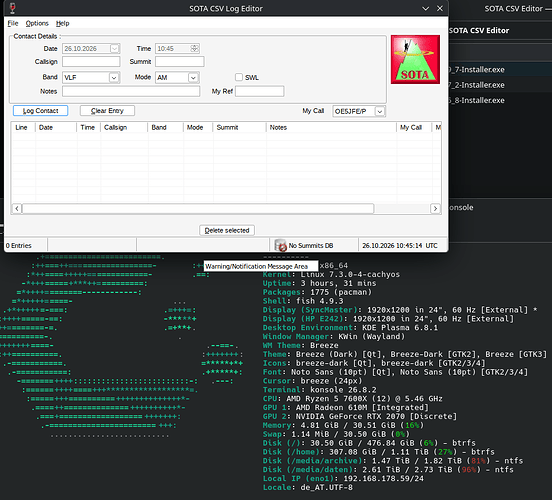Click the Notes column header
552x500 pixels.
click(331, 127)
